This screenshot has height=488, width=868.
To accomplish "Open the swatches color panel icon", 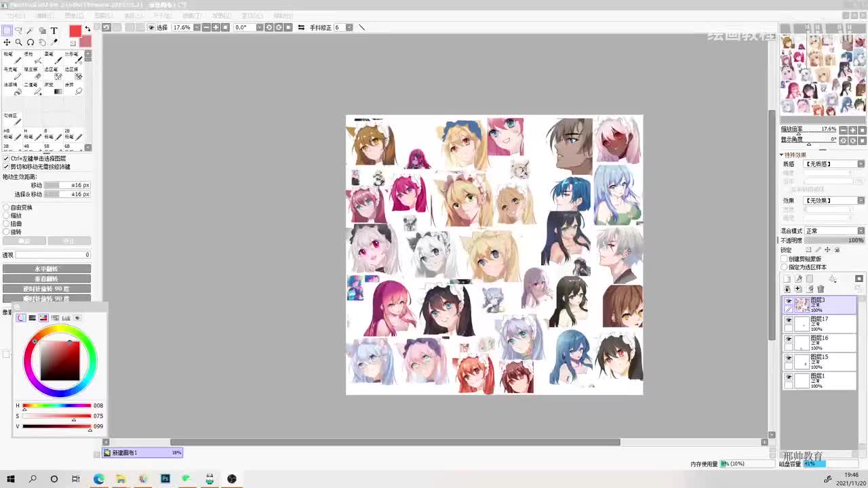I will pos(66,318).
